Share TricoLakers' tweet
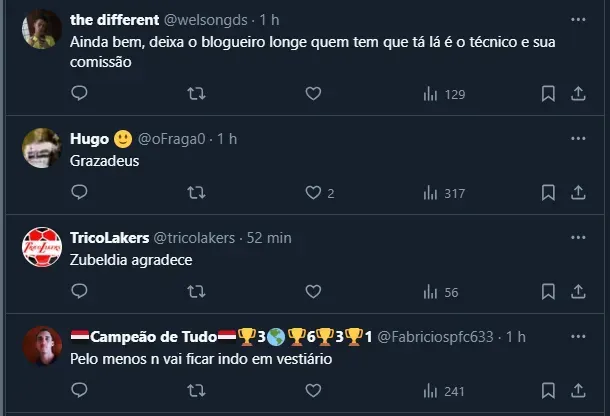The width and height of the screenshot is (610, 416). [578, 292]
